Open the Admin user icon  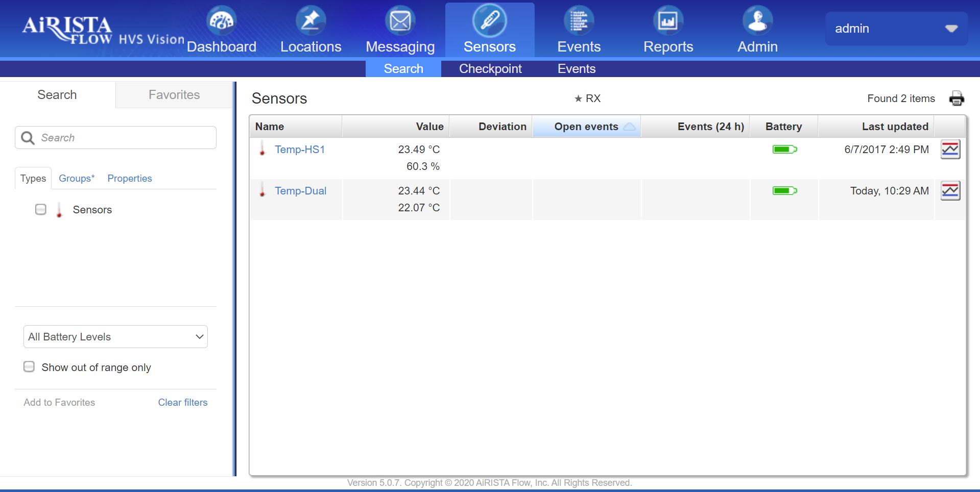click(x=758, y=21)
